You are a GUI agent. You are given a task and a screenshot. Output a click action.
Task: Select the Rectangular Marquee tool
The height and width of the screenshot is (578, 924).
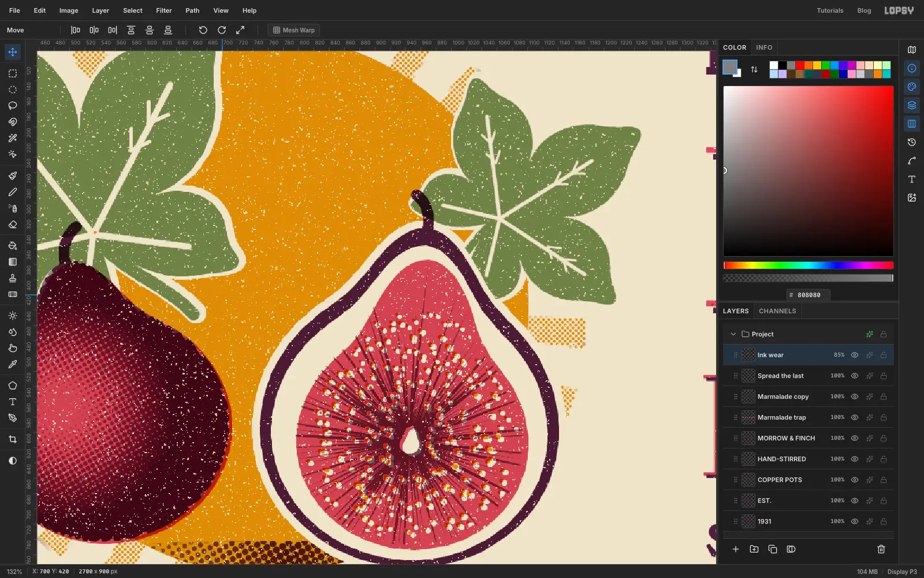click(x=12, y=73)
